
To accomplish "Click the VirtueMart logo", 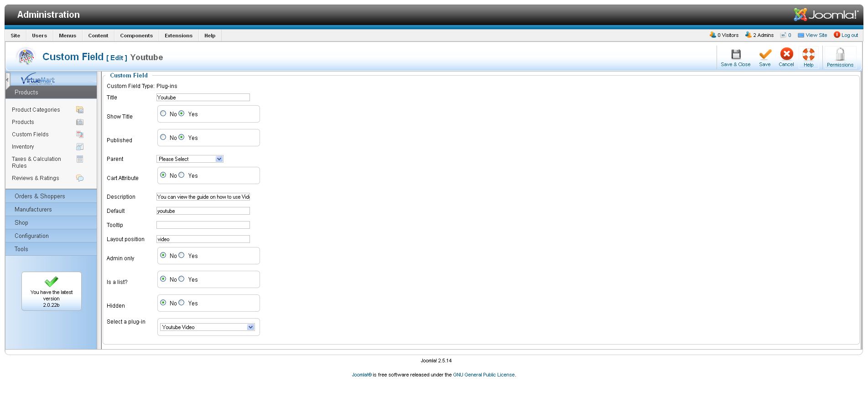I will [x=37, y=79].
